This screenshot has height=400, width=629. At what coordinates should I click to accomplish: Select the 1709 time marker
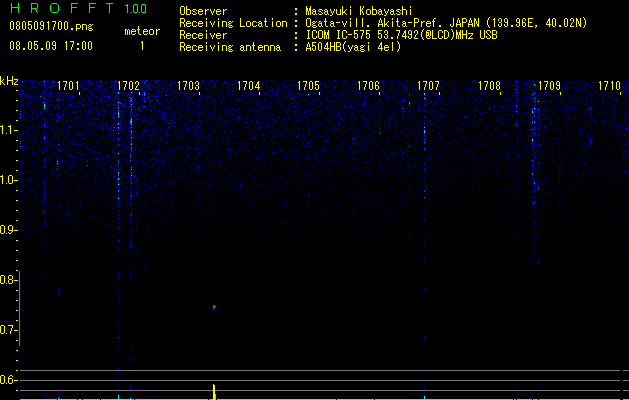(549, 86)
